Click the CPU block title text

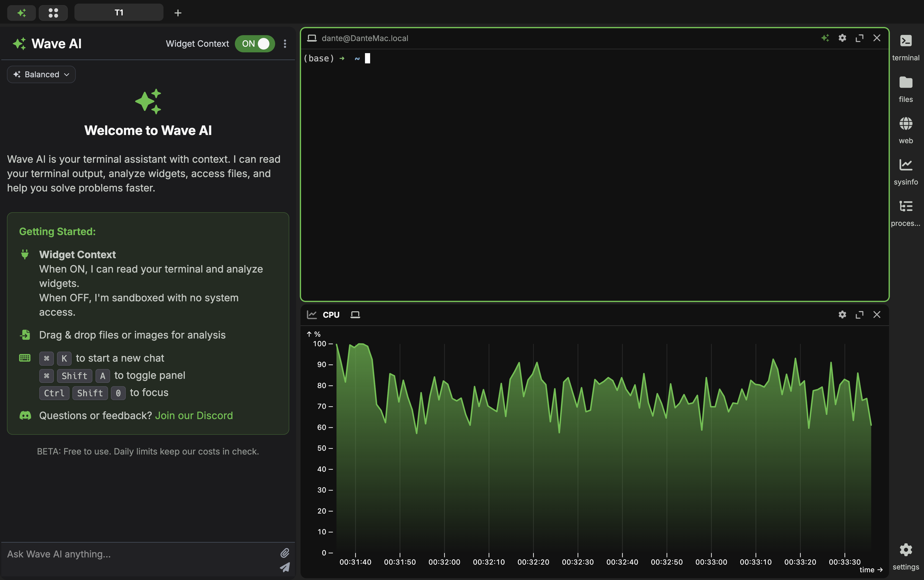331,315
